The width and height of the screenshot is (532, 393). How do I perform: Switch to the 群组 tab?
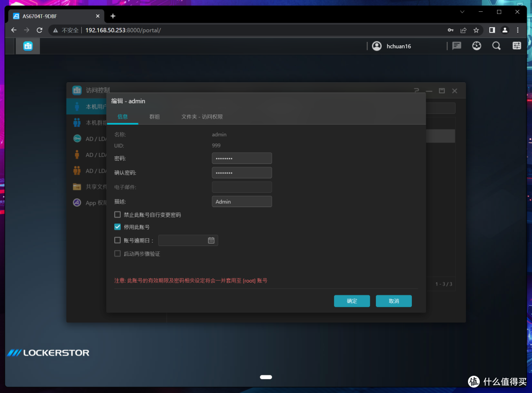coord(155,117)
